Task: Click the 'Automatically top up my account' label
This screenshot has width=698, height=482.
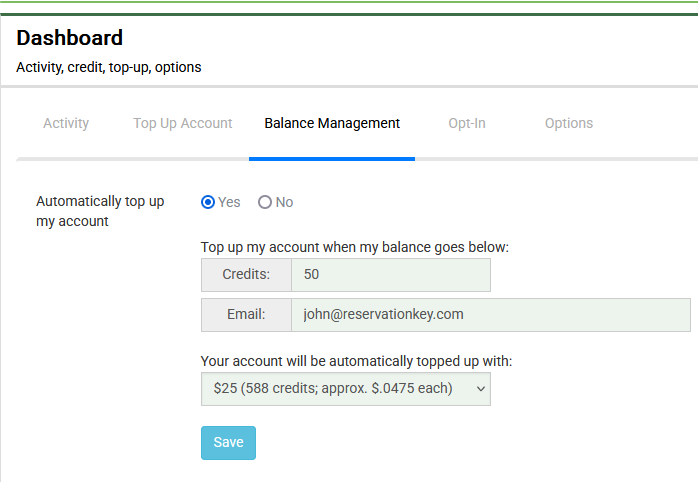Action: coord(99,211)
